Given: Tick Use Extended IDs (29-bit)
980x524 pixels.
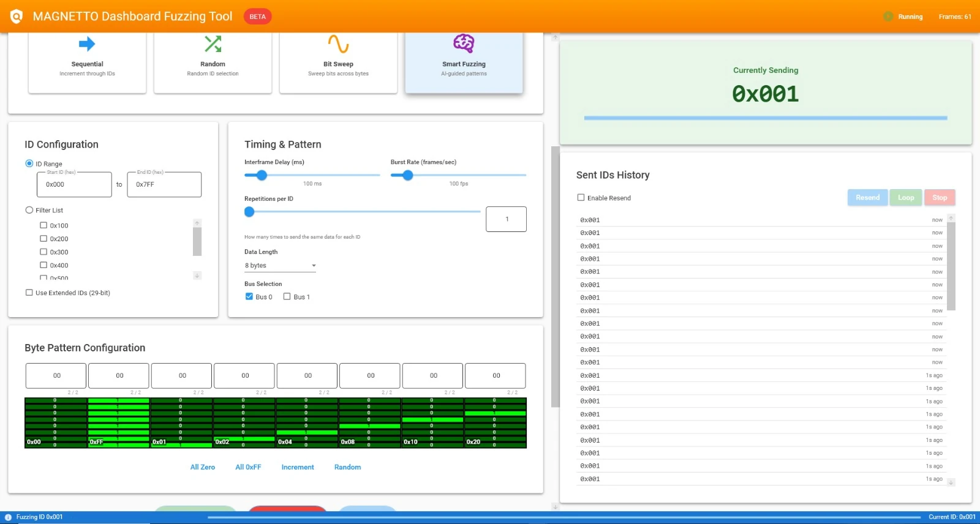Looking at the screenshot, I should pos(29,293).
